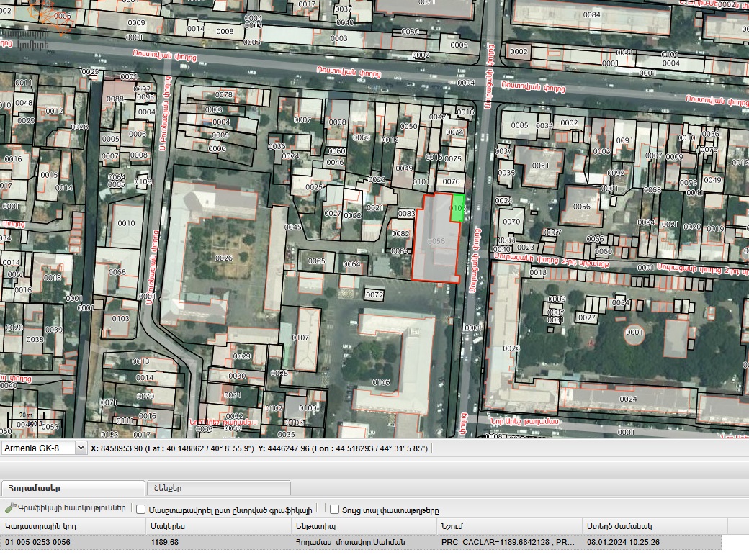This screenshot has height=560, width=749.
Task: Click parcel 0026 courtyard building on map
Action: point(223,258)
